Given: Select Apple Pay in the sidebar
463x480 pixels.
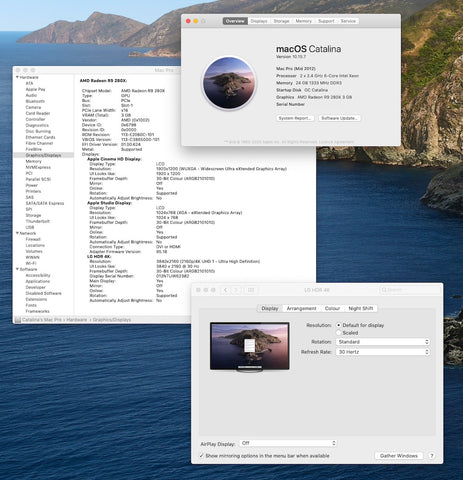Looking at the screenshot, I should [x=35, y=89].
